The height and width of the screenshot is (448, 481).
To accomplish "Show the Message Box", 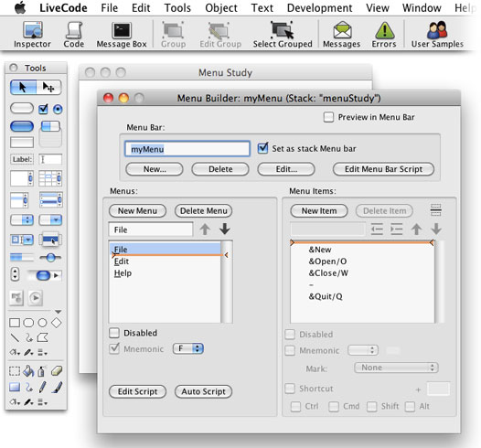I will tap(122, 35).
